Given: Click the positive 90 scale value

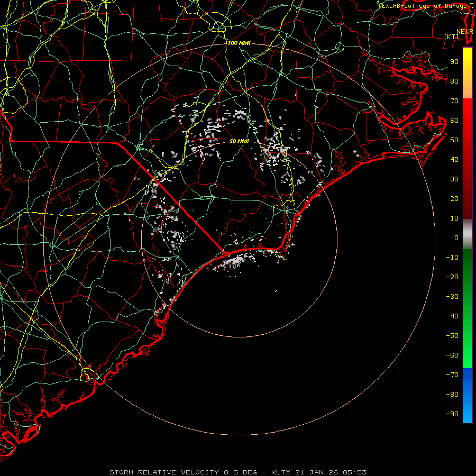Looking at the screenshot, I should (454, 62).
